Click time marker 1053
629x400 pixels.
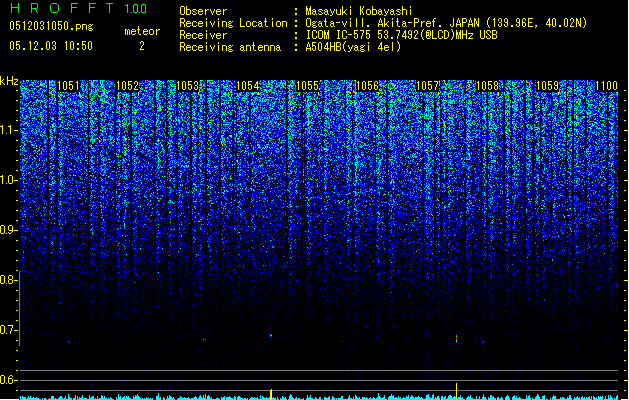pos(188,86)
